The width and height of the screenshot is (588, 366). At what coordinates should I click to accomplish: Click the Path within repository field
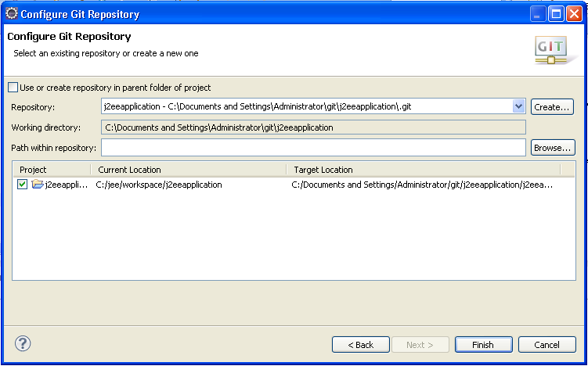pos(313,148)
